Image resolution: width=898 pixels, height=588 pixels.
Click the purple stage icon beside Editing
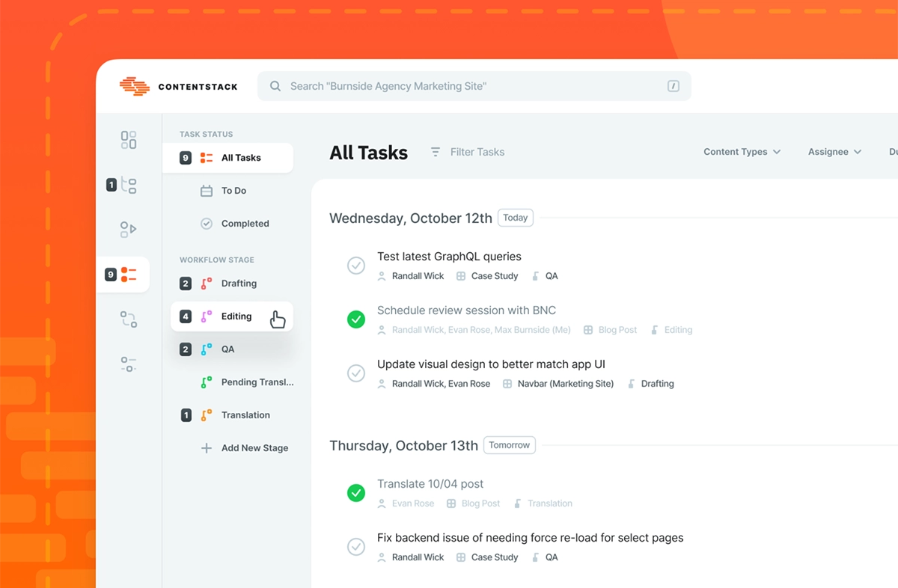coord(207,316)
